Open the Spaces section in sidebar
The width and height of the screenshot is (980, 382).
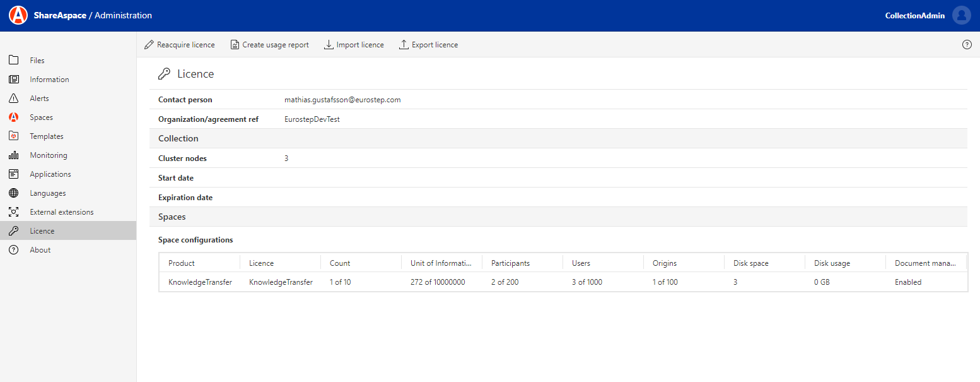tap(41, 117)
